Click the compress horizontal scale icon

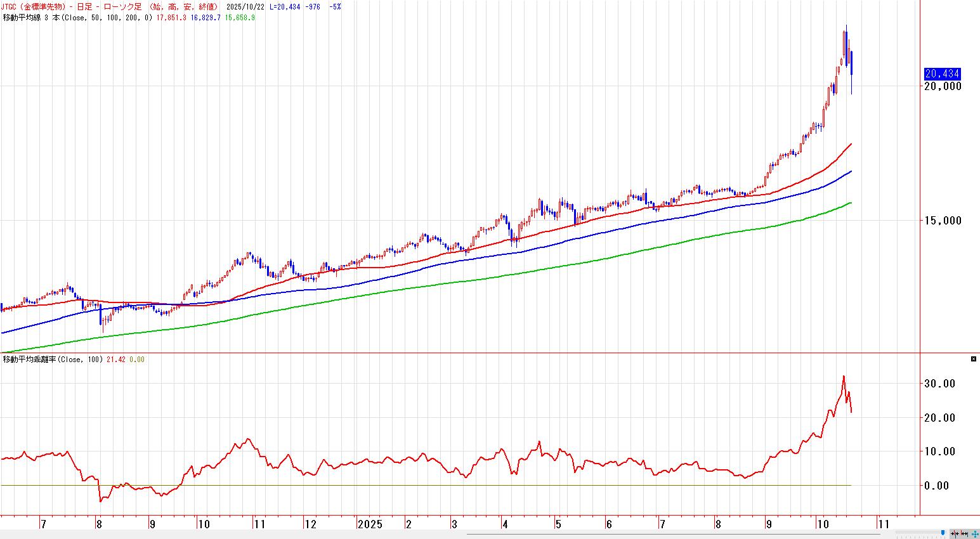[x=955, y=533]
